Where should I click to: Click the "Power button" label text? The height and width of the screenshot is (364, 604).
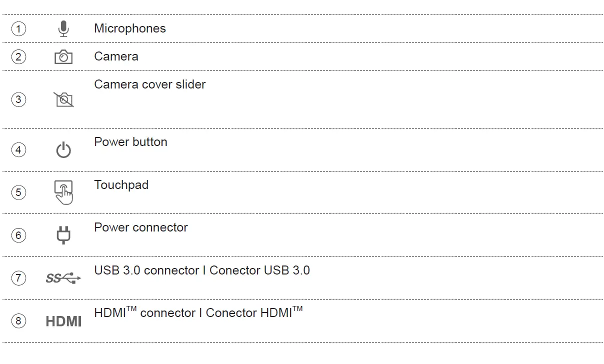coord(130,142)
